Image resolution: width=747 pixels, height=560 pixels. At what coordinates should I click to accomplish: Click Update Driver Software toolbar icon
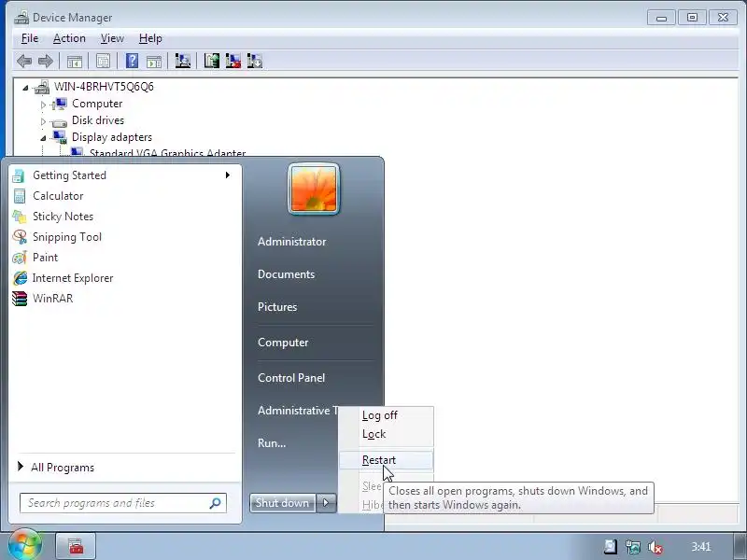(x=212, y=61)
